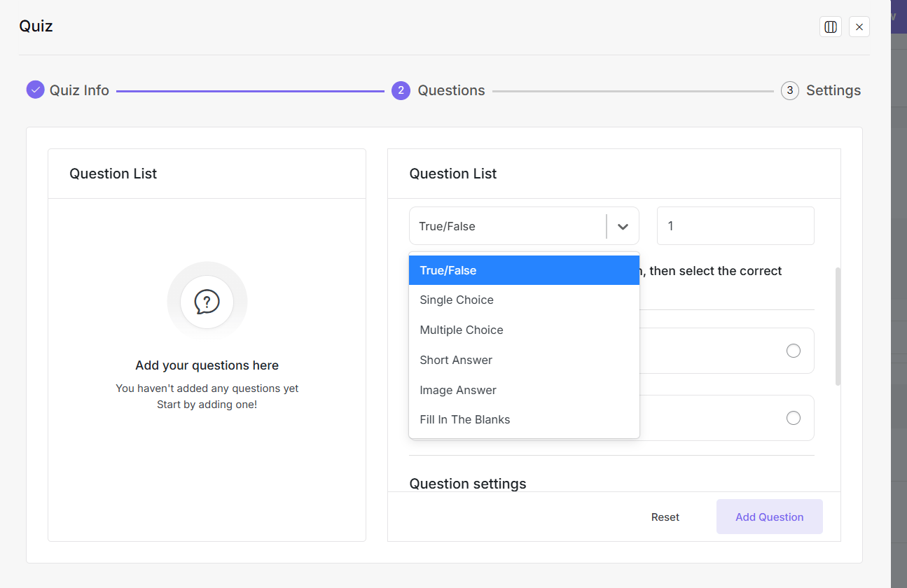Viewport: 907px width, 588px height.
Task: Select the second answer radio button
Action: tap(793, 417)
